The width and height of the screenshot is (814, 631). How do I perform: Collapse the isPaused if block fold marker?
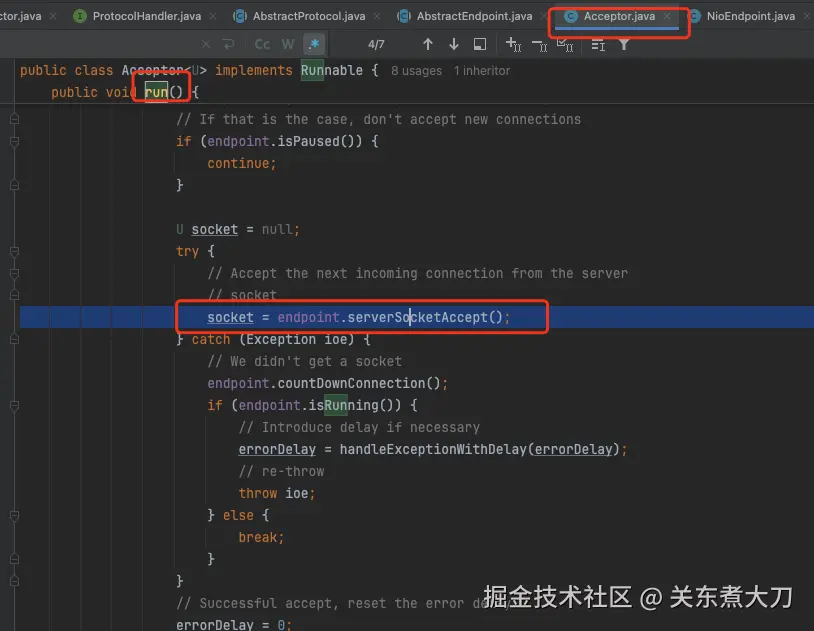click(x=15, y=142)
